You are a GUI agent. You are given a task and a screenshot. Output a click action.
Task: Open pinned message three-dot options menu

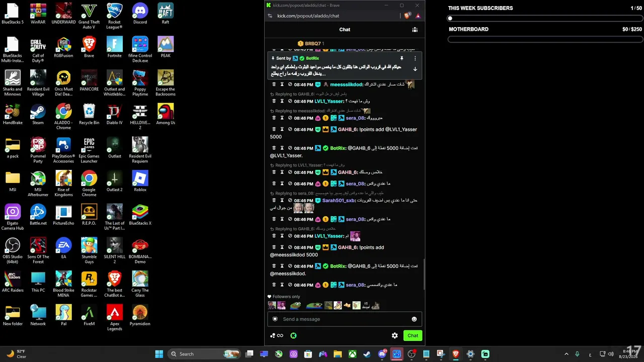415,58
